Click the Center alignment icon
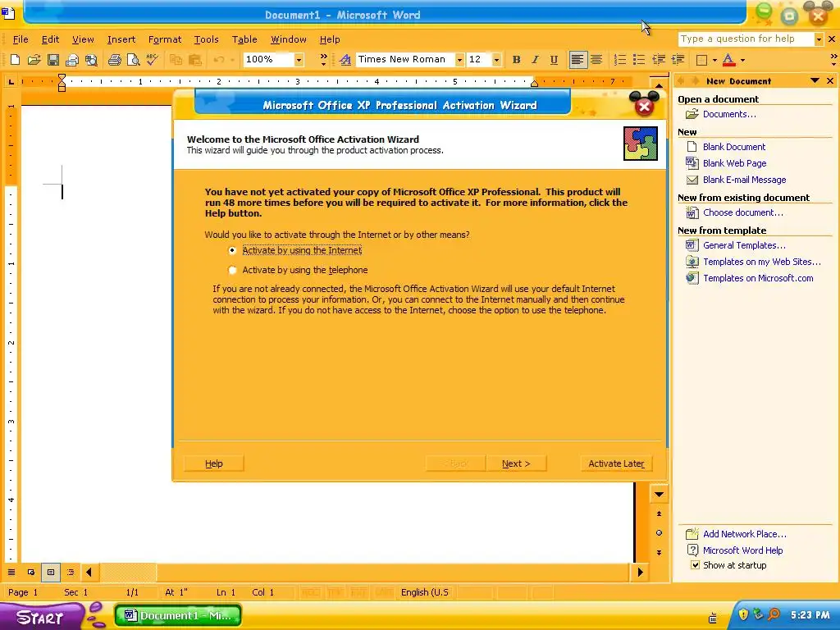The image size is (840, 630). click(x=596, y=59)
